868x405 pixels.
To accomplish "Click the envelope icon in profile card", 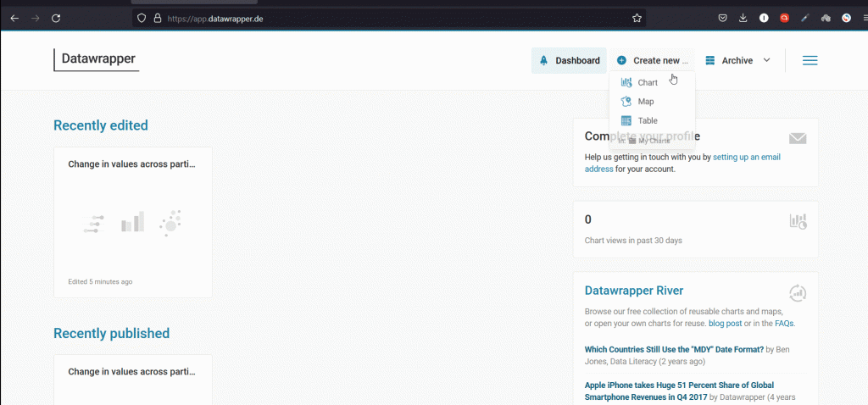I will 797,139.
